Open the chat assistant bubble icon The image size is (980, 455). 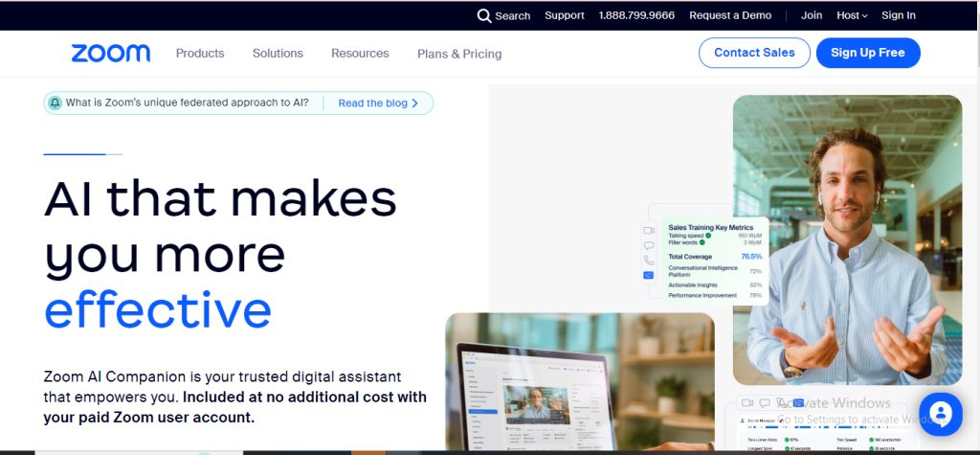pyautogui.click(x=940, y=415)
